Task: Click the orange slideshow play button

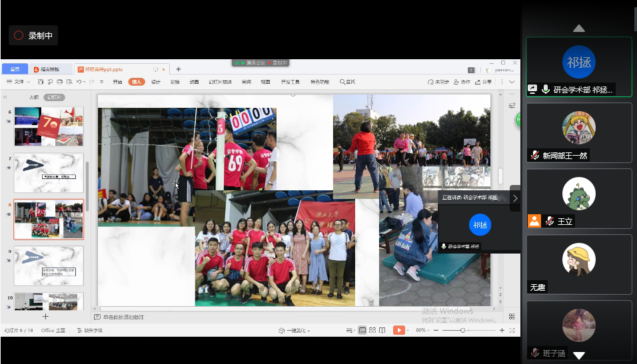Action: 399,330
